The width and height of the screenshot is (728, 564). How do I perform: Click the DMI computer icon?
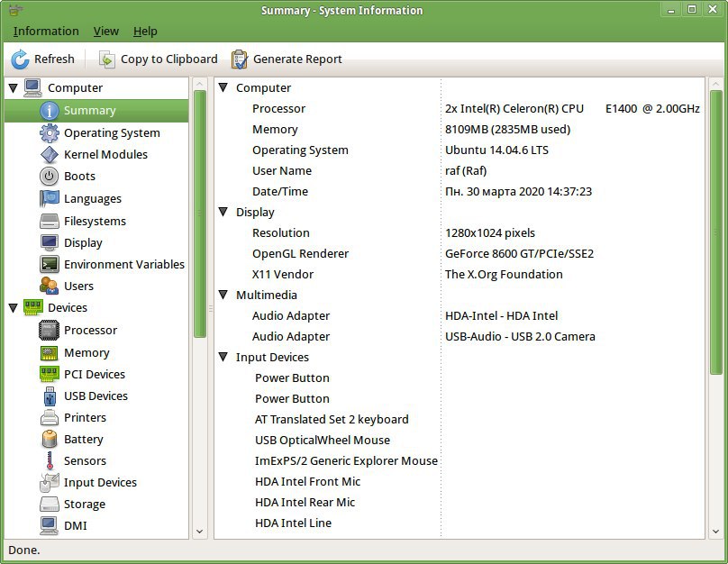[x=50, y=525]
